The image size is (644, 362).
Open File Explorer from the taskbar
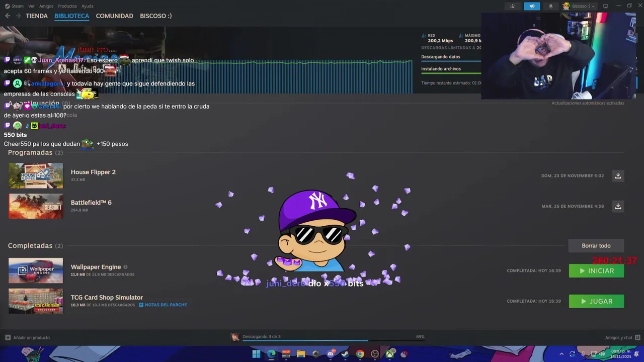[301, 354]
